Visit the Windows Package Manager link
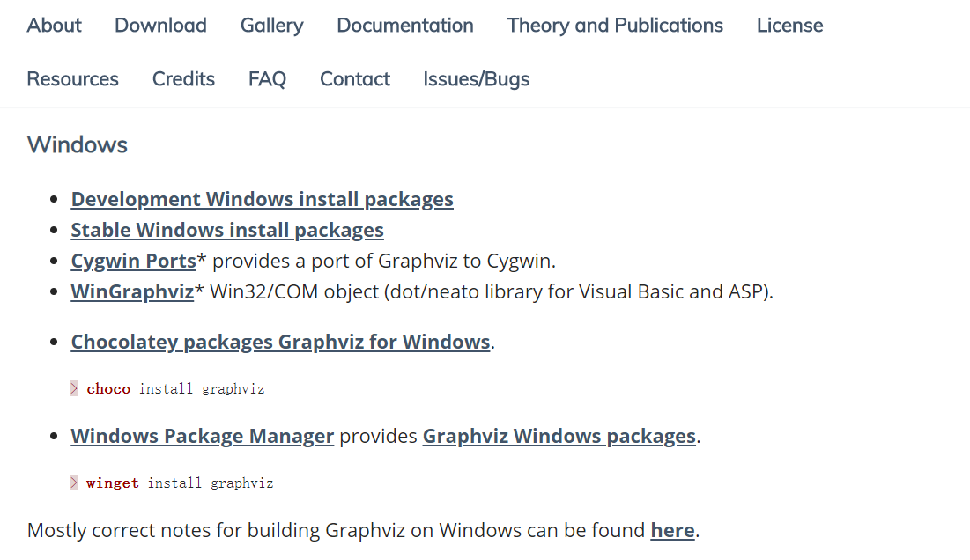Image resolution: width=970 pixels, height=560 pixels. (x=202, y=436)
